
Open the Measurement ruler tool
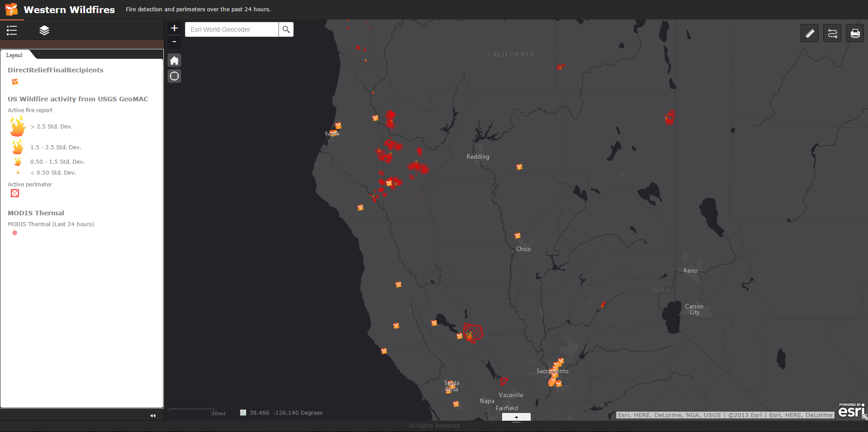(x=810, y=33)
